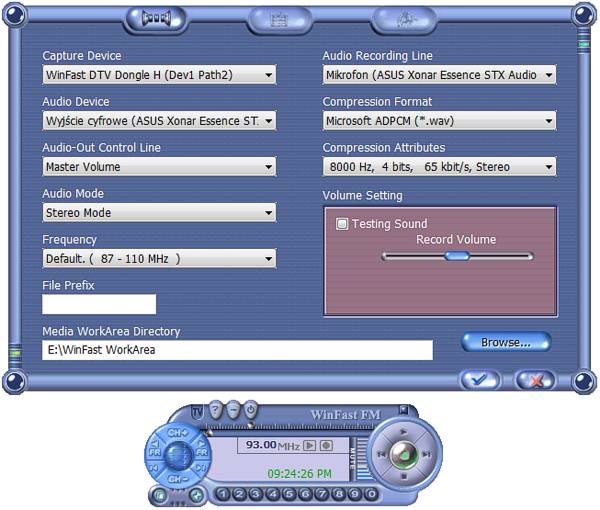Click next track on round control pad
This screenshot has width=600, height=510.
[427, 455]
